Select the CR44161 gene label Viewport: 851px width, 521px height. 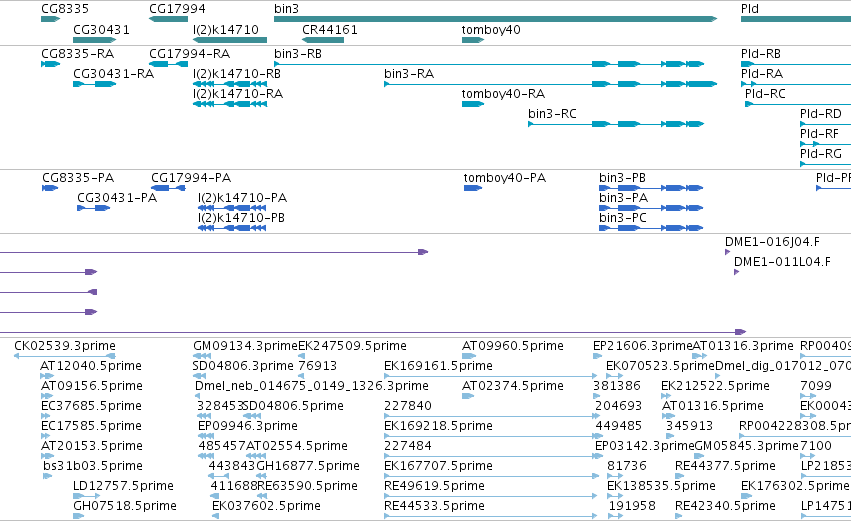click(x=329, y=29)
